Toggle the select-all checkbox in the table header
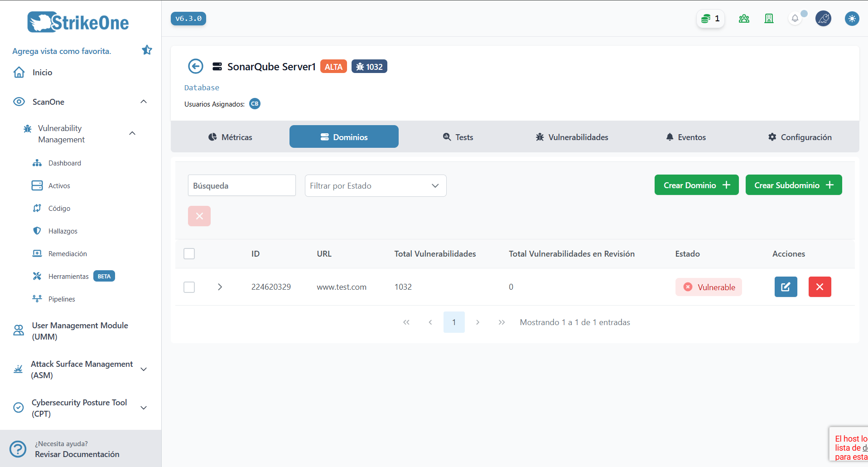 pos(189,254)
